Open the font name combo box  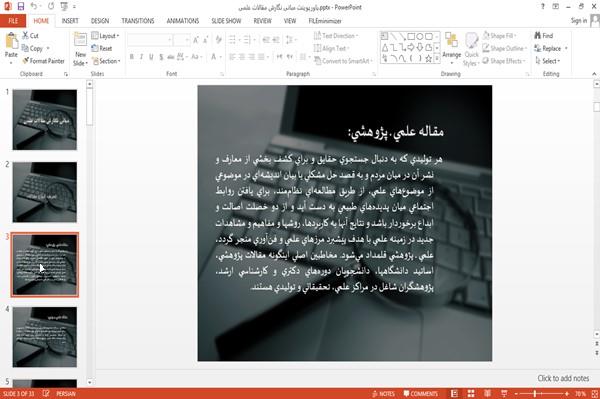(150, 39)
